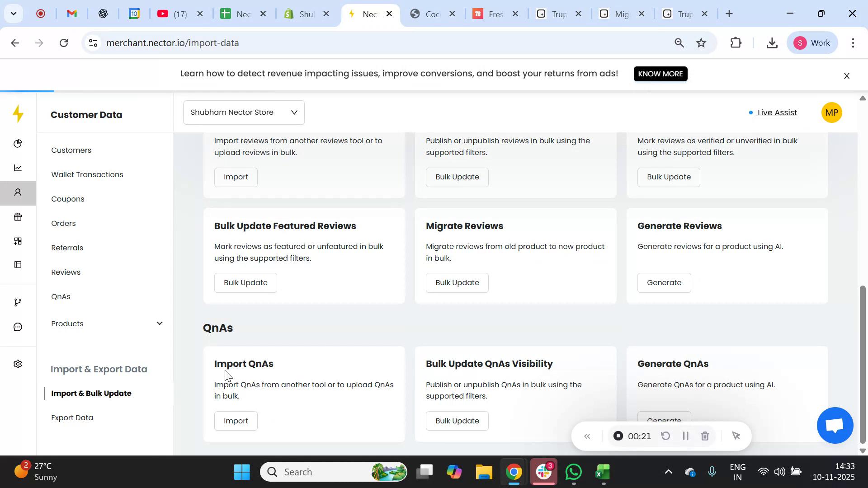Collapse the recording toolbar with double arrows
The width and height of the screenshot is (868, 488).
pyautogui.click(x=587, y=436)
